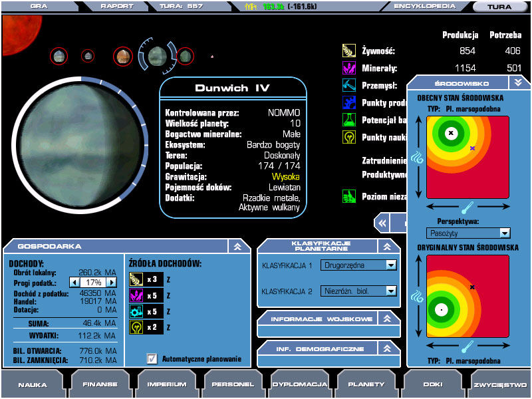This screenshot has width=532, height=399.
Task: Click the science income source icon x2
Action: pos(136,327)
